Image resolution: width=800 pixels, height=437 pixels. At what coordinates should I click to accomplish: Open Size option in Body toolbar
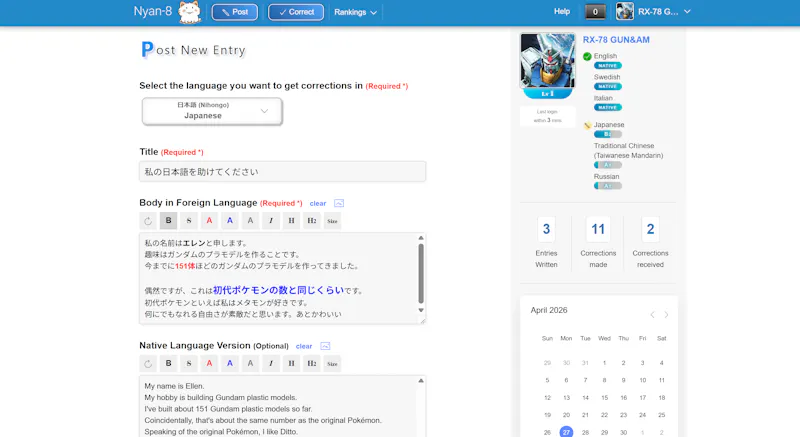pos(332,221)
